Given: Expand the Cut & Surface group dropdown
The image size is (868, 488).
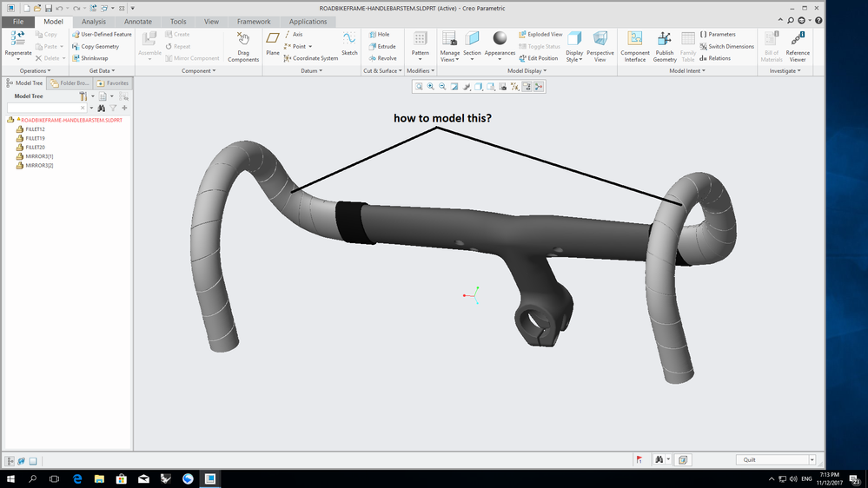Looking at the screenshot, I should [382, 71].
